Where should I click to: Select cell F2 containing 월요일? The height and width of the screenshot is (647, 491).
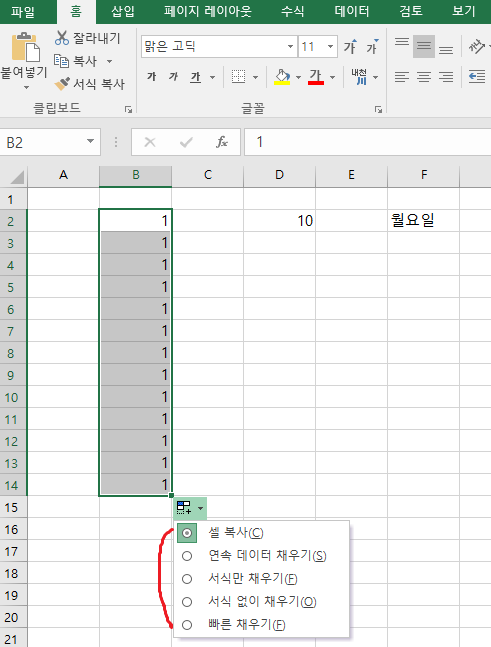pos(423,220)
